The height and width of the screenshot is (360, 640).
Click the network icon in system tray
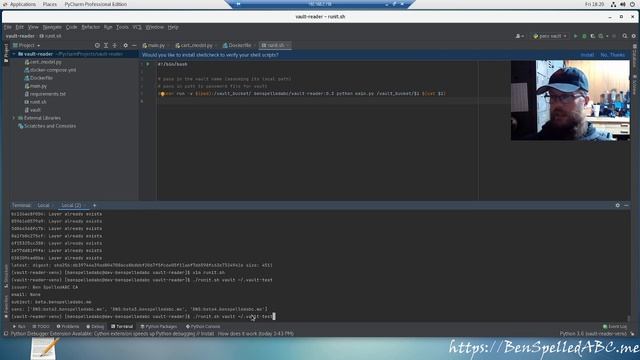(x=613, y=4)
